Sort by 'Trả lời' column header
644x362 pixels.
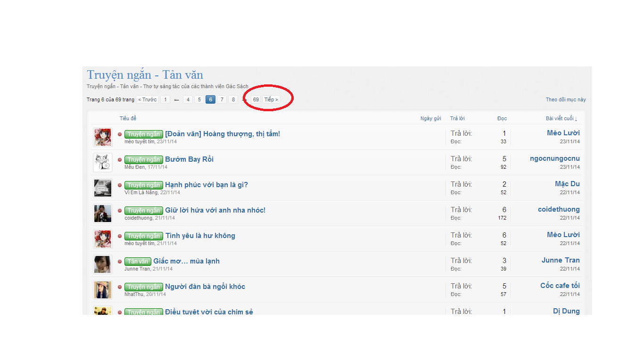tap(457, 118)
